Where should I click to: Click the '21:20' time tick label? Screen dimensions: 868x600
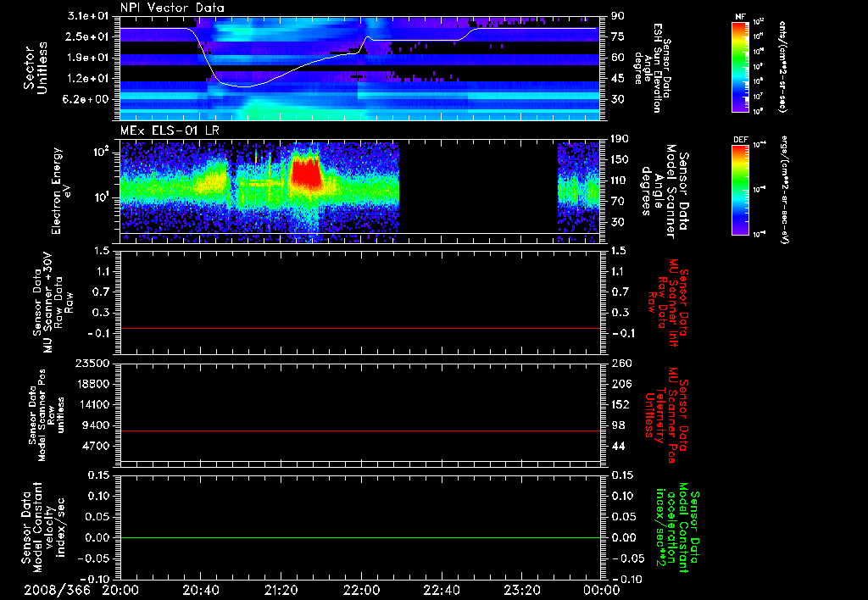pos(281,591)
